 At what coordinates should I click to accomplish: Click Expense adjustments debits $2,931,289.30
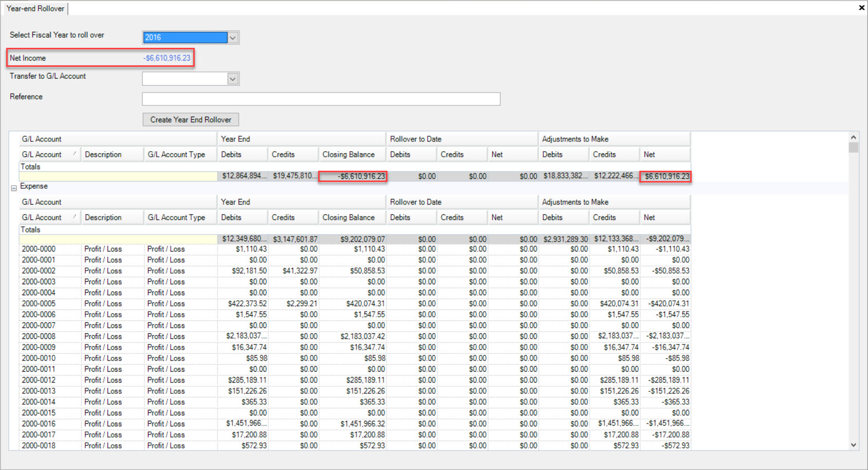click(565, 239)
